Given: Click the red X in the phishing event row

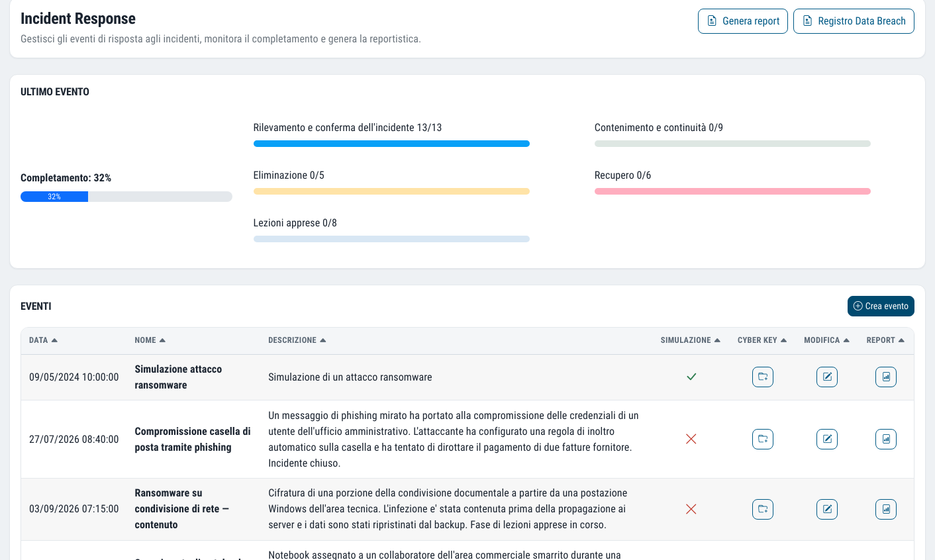Looking at the screenshot, I should 691,439.
